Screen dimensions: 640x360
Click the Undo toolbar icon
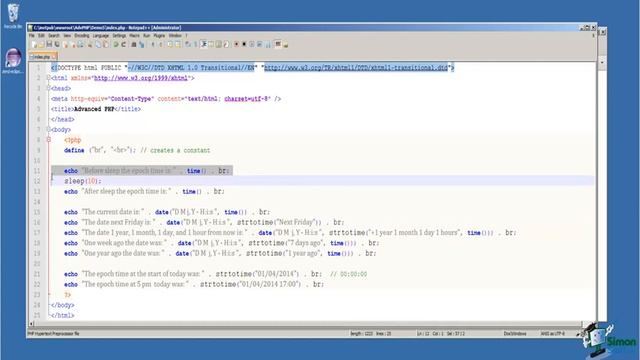pyautogui.click(x=116, y=44)
